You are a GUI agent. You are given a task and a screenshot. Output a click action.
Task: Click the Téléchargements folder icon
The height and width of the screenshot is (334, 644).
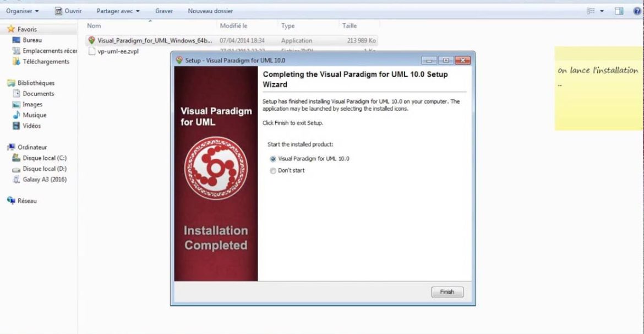click(17, 62)
